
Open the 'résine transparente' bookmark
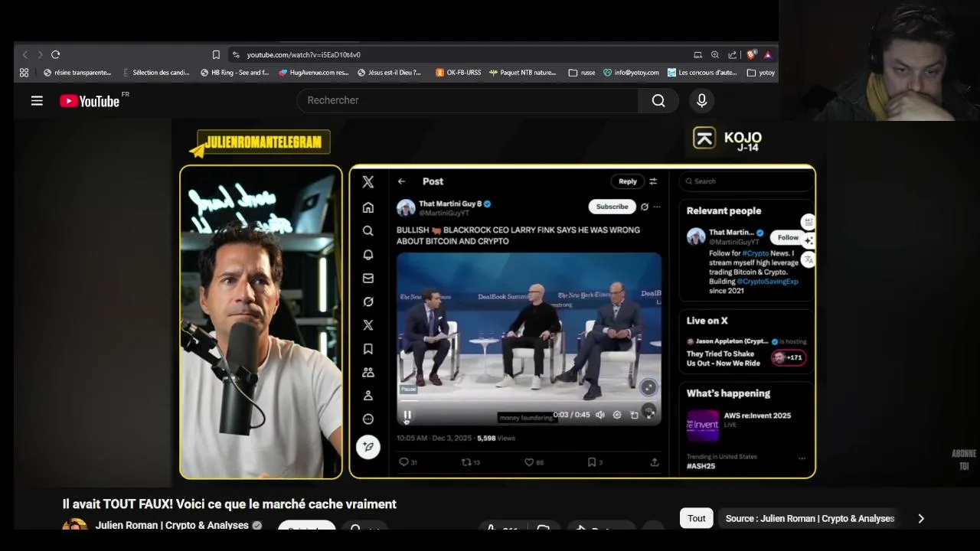point(77,73)
